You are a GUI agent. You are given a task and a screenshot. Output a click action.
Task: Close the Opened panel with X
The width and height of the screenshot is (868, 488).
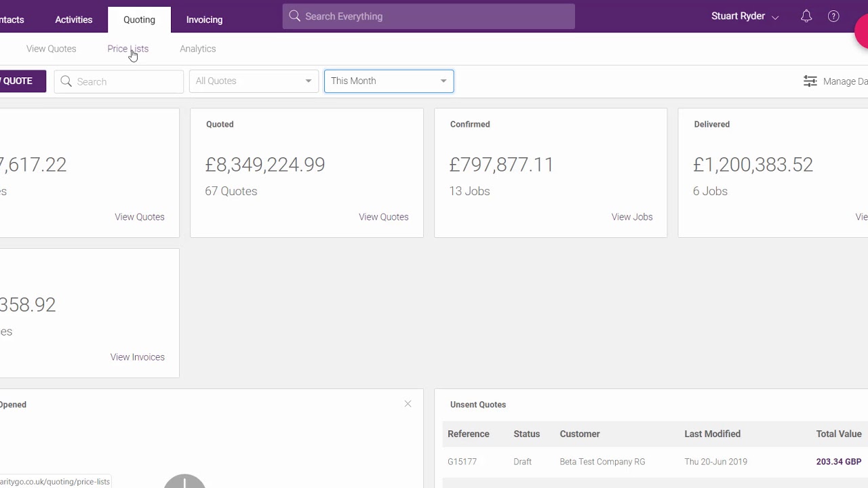(408, 404)
